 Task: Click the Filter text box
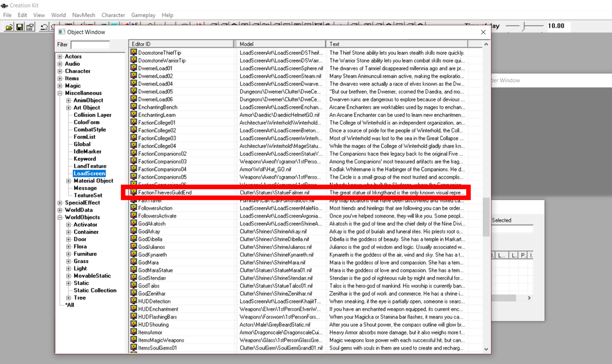tap(90, 45)
